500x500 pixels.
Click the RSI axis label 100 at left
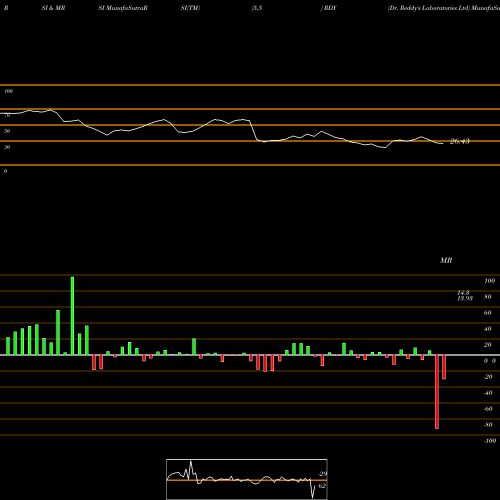8,91
